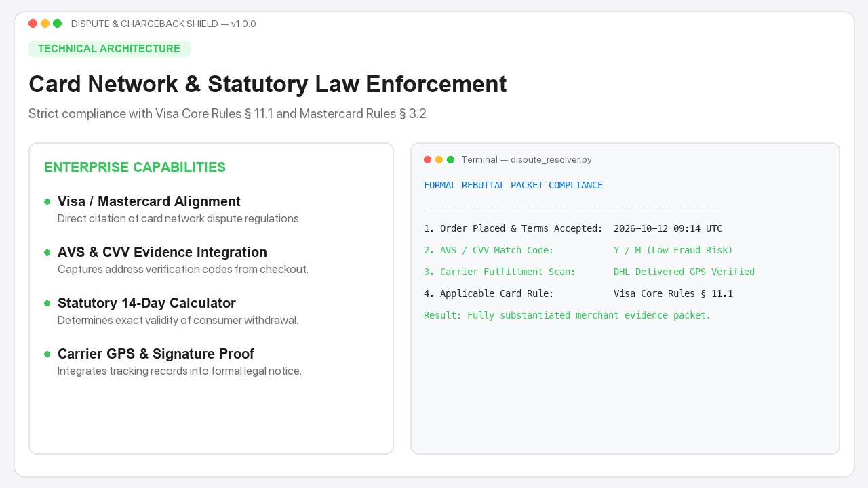Click Captures address verification codes from checkout
Image resolution: width=868 pixels, height=488 pixels.
[x=183, y=270]
